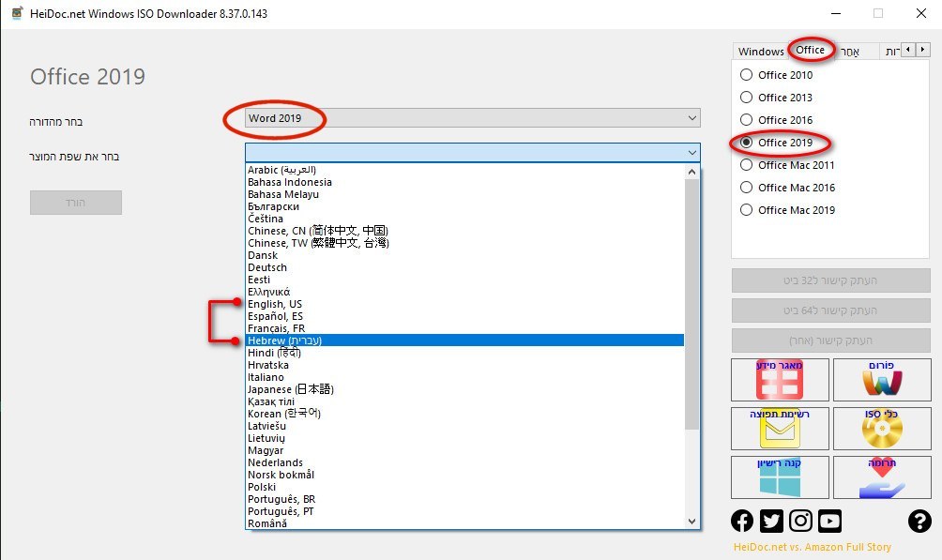Open the mailing list envelope icon
The height and width of the screenshot is (560, 942).
(779, 429)
